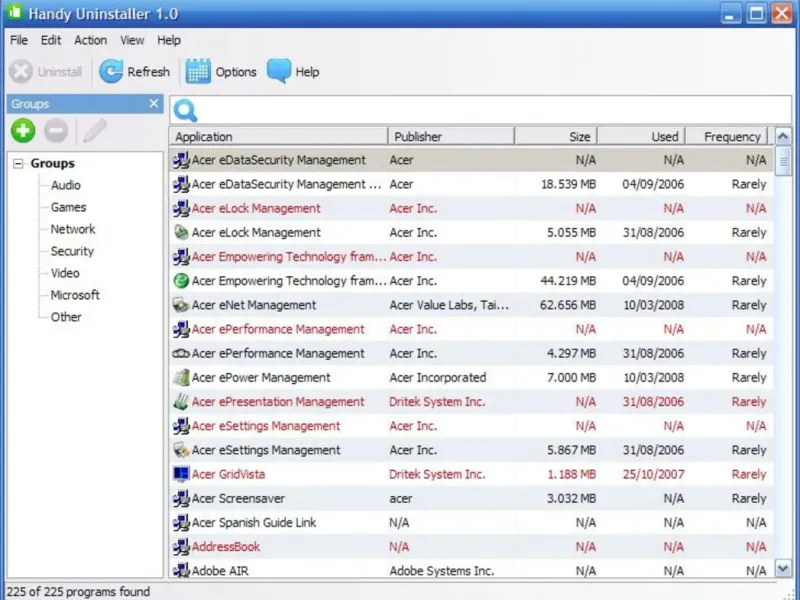Sort by Used column header
This screenshot has height=600, width=800.
[x=641, y=136]
